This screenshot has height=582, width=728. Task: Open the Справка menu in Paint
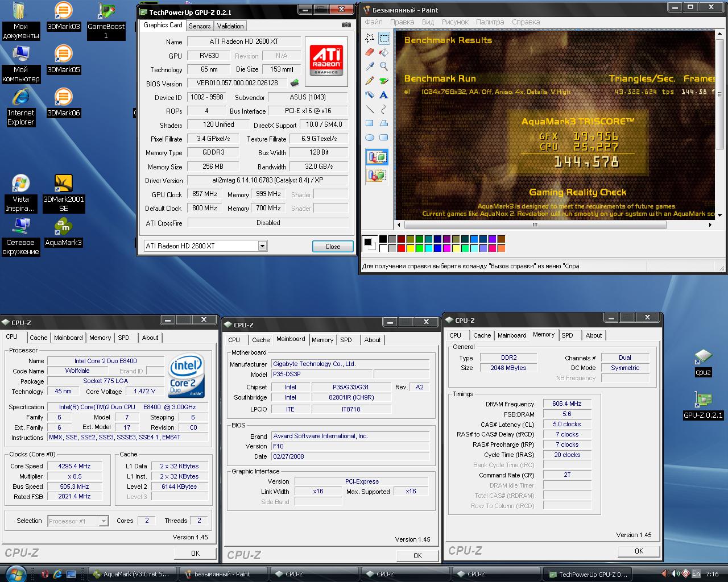point(526,22)
